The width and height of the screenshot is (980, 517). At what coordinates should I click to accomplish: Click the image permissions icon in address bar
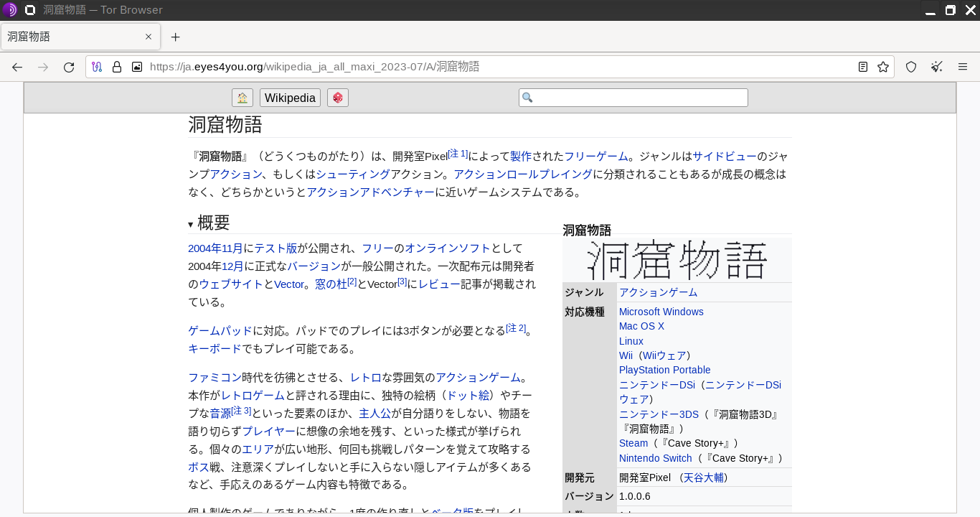[x=137, y=67]
